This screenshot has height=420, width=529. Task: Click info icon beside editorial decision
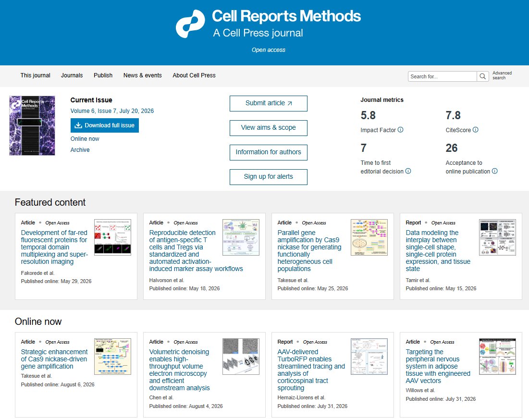[408, 171]
